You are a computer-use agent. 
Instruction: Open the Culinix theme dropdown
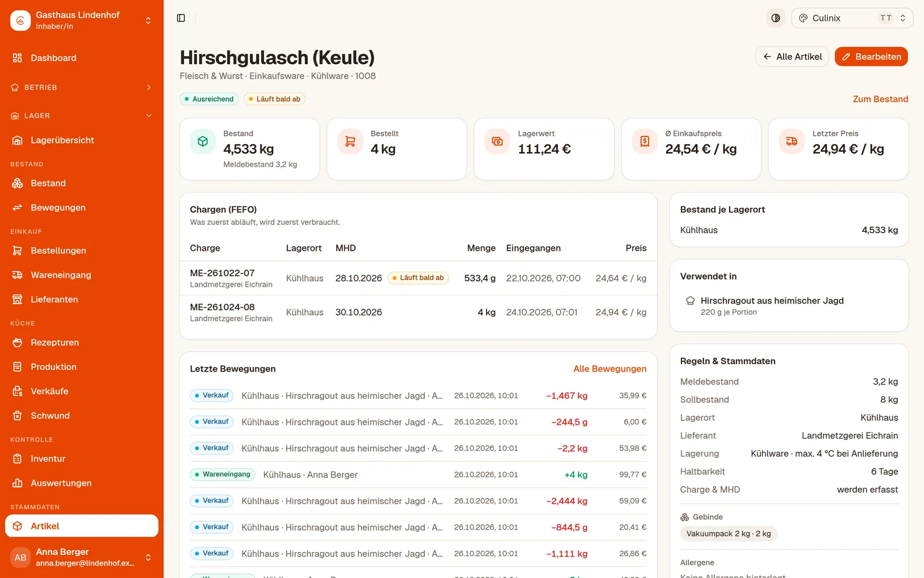(852, 18)
